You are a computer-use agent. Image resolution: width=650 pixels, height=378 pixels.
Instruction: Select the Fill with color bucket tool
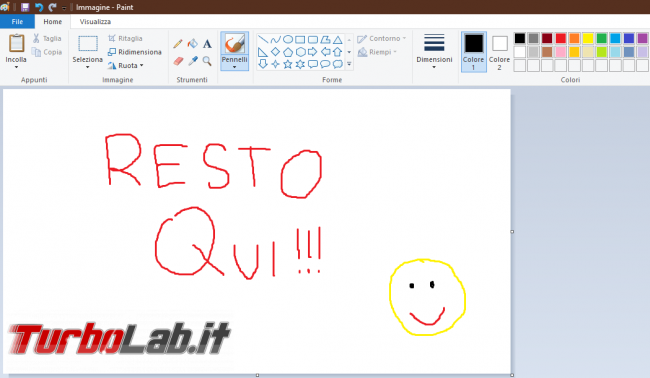tap(193, 44)
